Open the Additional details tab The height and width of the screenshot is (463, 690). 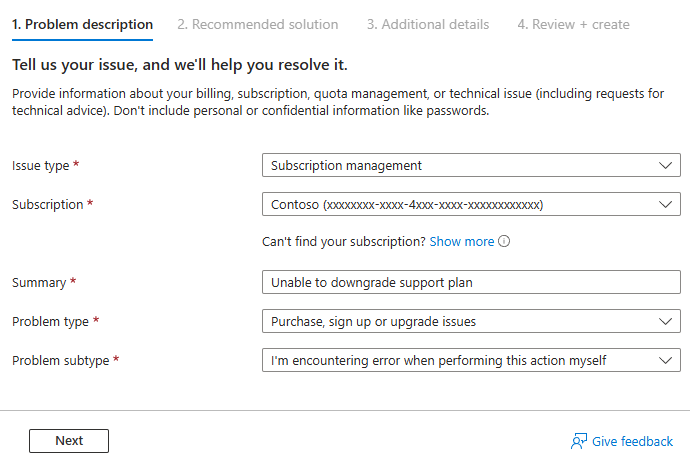point(428,24)
